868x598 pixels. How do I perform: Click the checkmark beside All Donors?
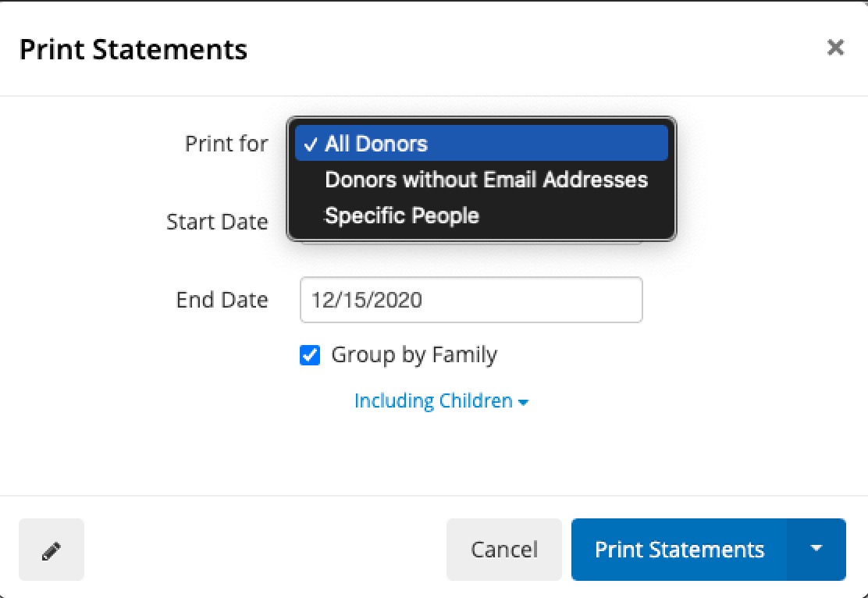pyautogui.click(x=311, y=144)
